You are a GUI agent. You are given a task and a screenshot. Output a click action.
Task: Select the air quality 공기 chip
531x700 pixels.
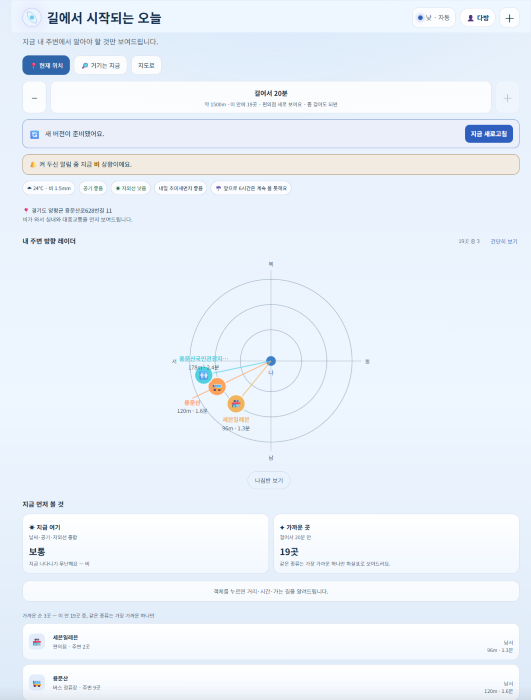(93, 188)
